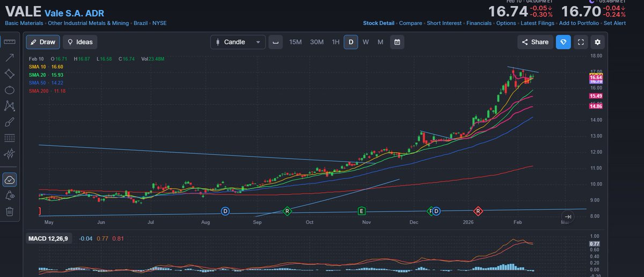Activate the Draw mode button
Viewport: 644px width, 277px height.
[43, 42]
